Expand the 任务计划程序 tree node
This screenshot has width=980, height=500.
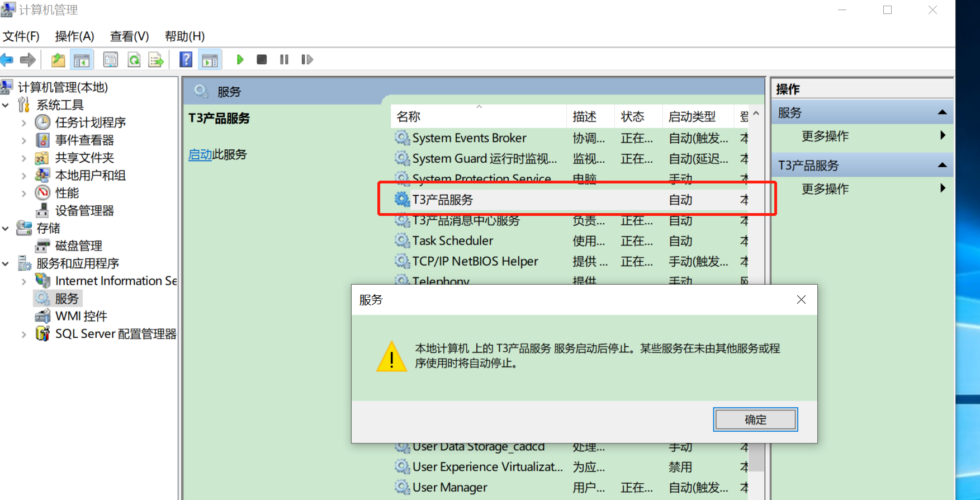(23, 122)
